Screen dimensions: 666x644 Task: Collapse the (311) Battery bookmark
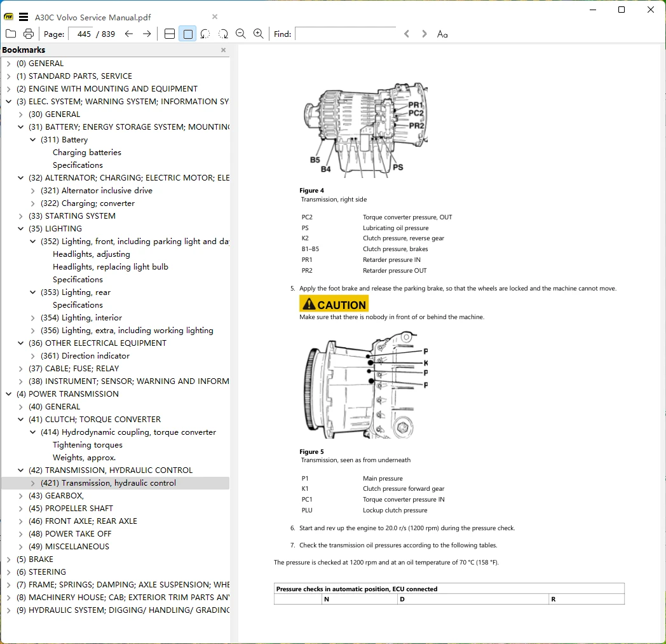[32, 140]
